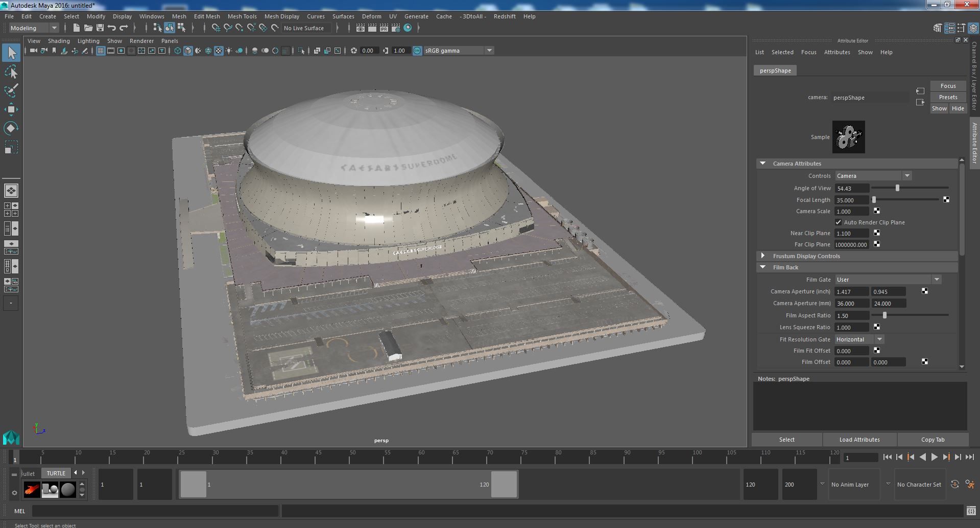Open viewport Shading menu

59,41
